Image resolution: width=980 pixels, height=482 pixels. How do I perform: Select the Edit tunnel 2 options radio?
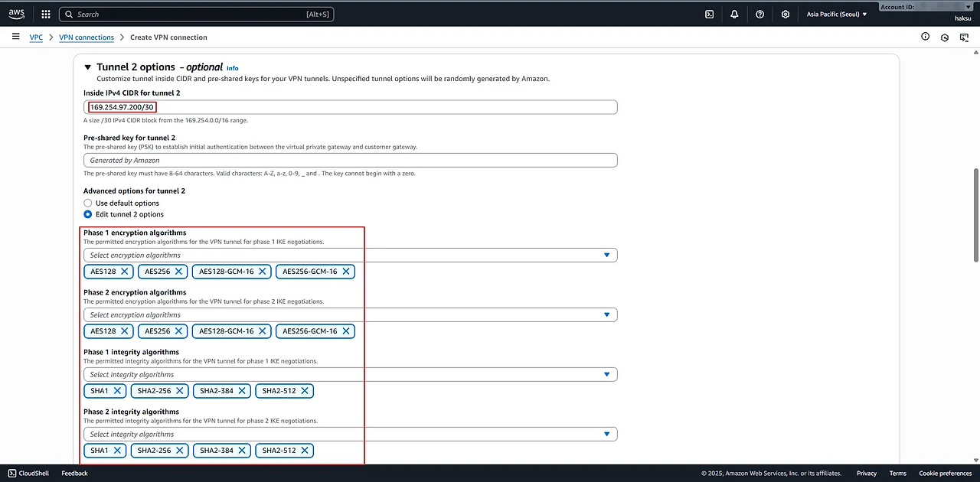pyautogui.click(x=87, y=214)
